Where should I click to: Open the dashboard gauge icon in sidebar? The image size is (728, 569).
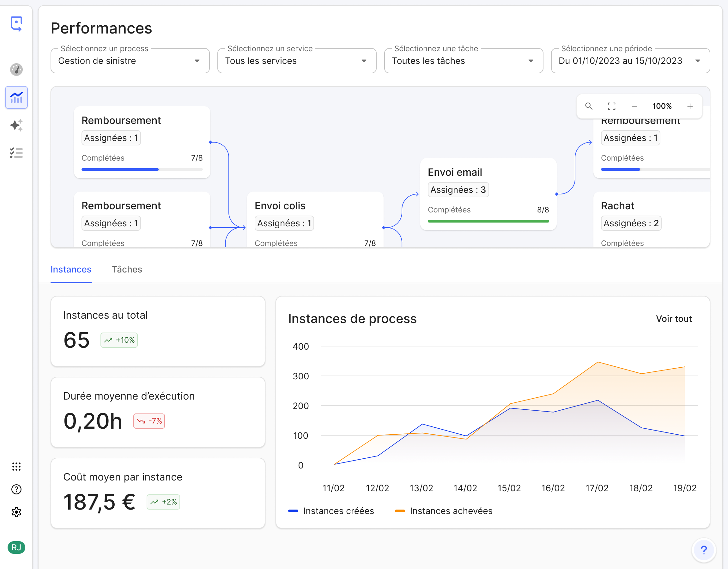coord(16,69)
